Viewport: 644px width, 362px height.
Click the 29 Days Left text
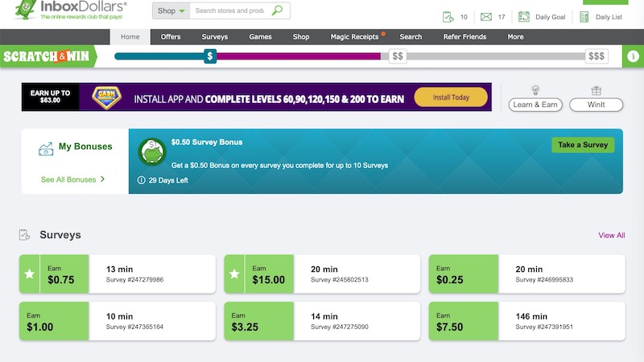pos(168,180)
